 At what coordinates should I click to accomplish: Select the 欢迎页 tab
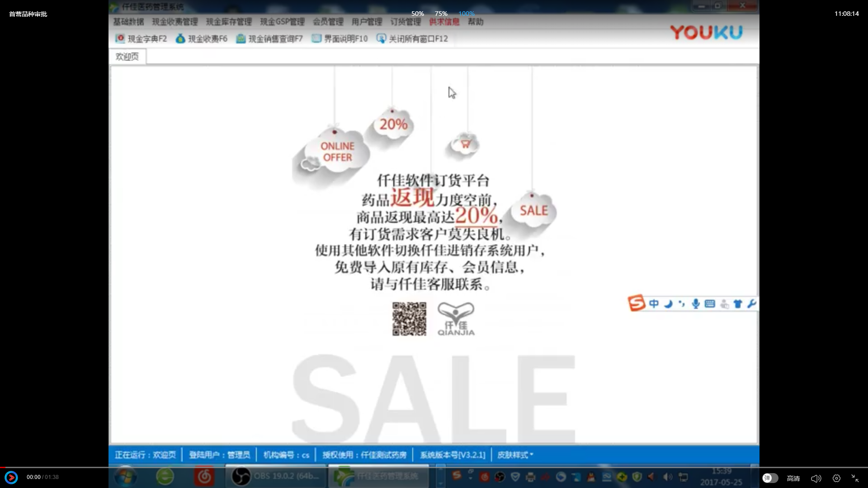[127, 56]
